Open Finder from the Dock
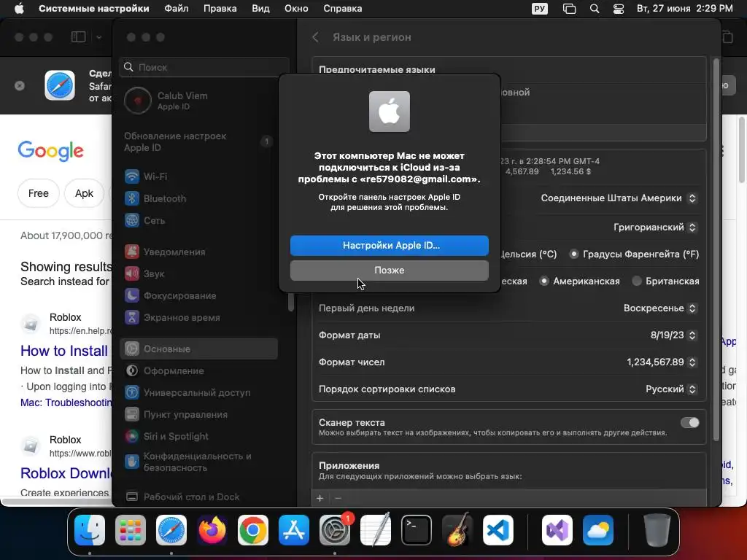 [x=90, y=530]
